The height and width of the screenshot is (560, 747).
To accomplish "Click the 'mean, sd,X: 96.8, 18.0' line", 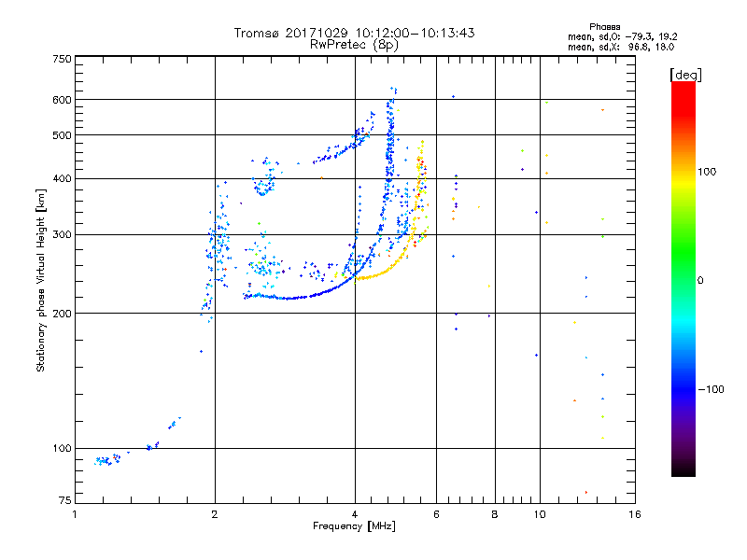I will click(x=621, y=47).
